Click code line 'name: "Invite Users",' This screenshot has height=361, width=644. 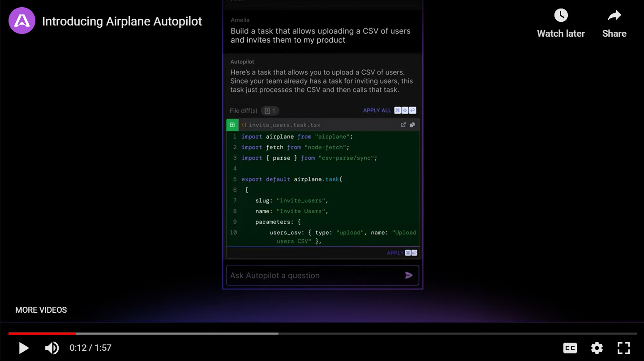point(292,211)
